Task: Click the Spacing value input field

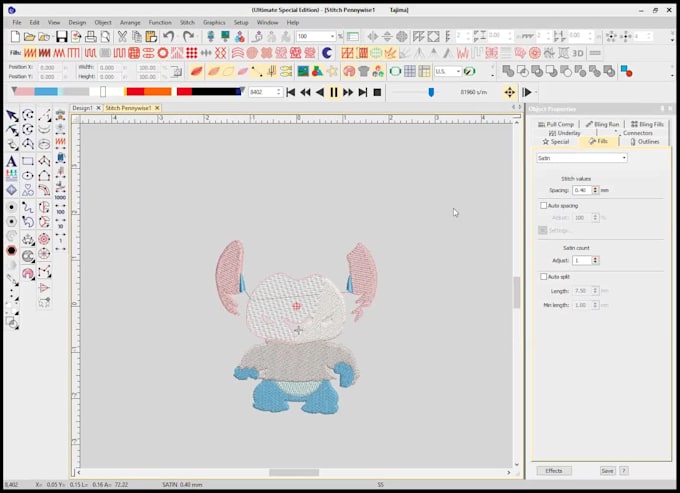Action: tap(582, 190)
